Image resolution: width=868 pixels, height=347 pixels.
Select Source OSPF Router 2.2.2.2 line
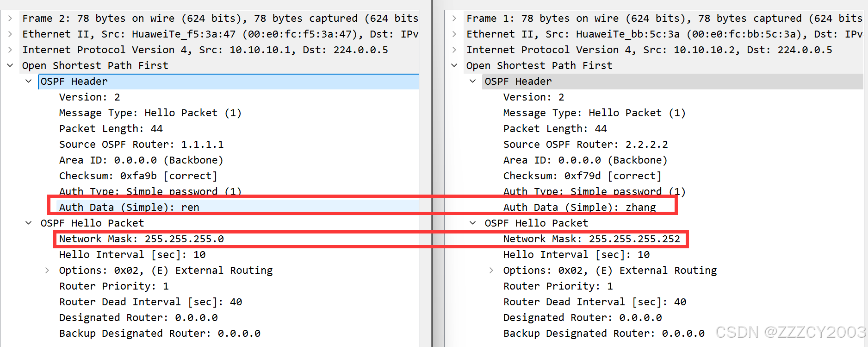pyautogui.click(x=585, y=145)
